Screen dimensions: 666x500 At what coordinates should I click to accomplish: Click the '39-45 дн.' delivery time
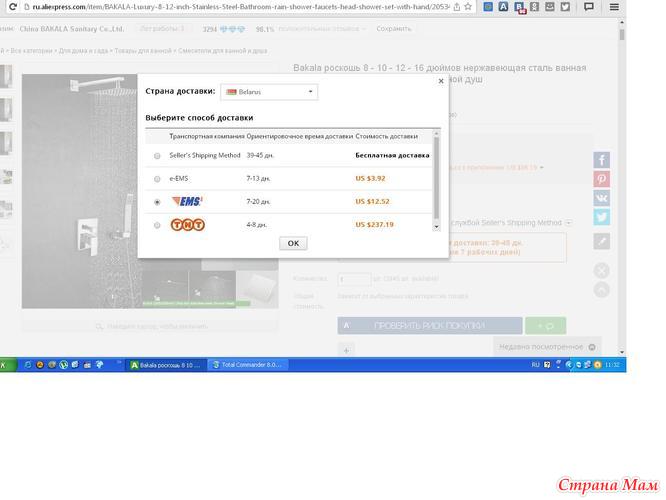260,155
